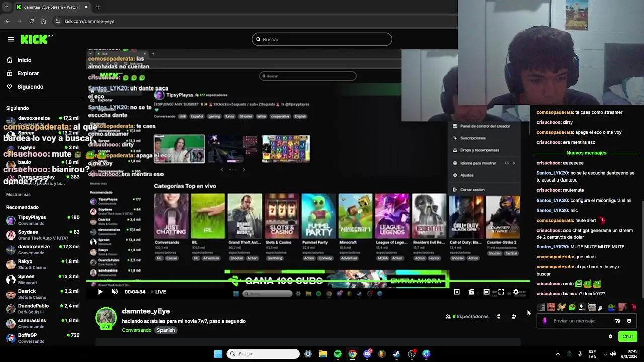Click the first quick emote in chat

pos(541,307)
